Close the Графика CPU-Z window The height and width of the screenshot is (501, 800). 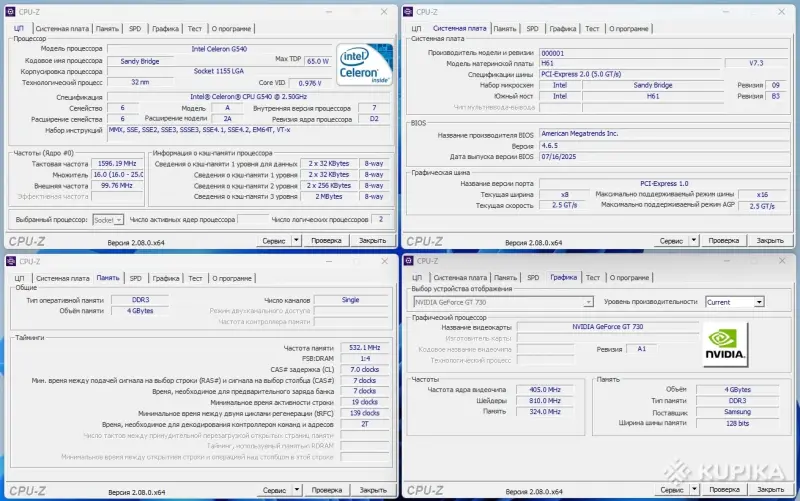point(782,261)
